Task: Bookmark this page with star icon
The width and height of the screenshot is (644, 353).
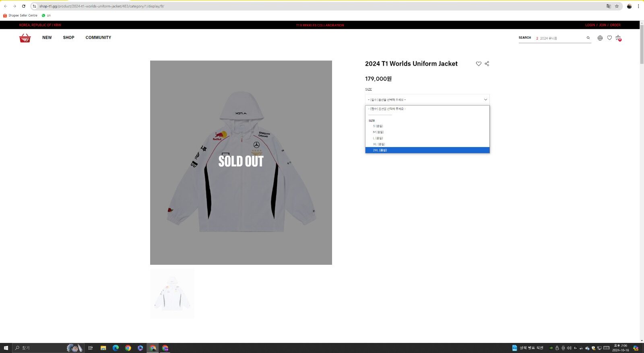Action: [617, 6]
